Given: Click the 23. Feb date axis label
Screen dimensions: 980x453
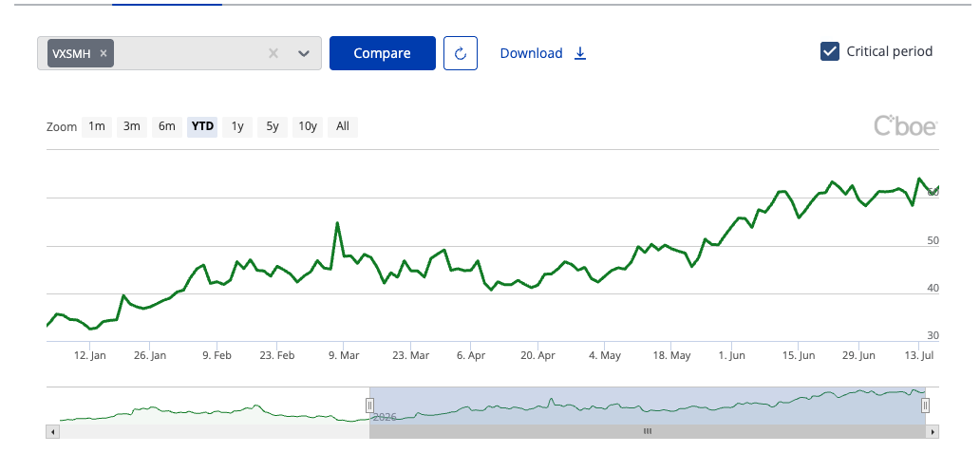Looking at the screenshot, I should [x=277, y=355].
